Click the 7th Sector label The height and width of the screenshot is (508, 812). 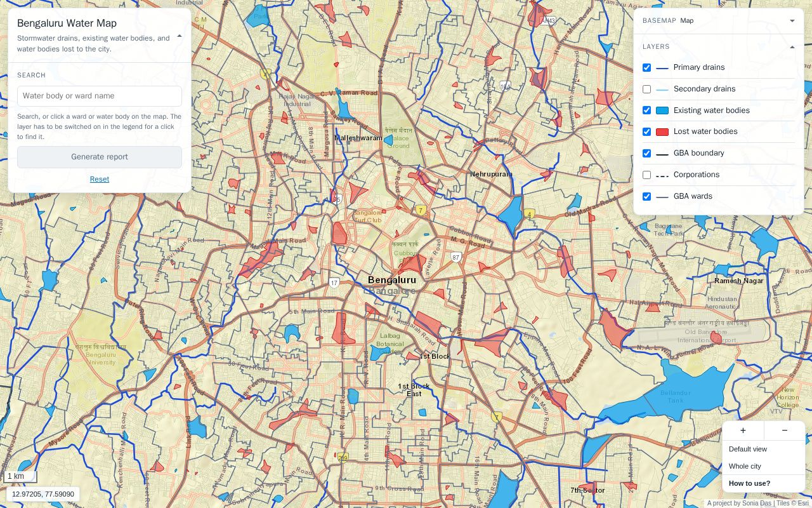587,490
